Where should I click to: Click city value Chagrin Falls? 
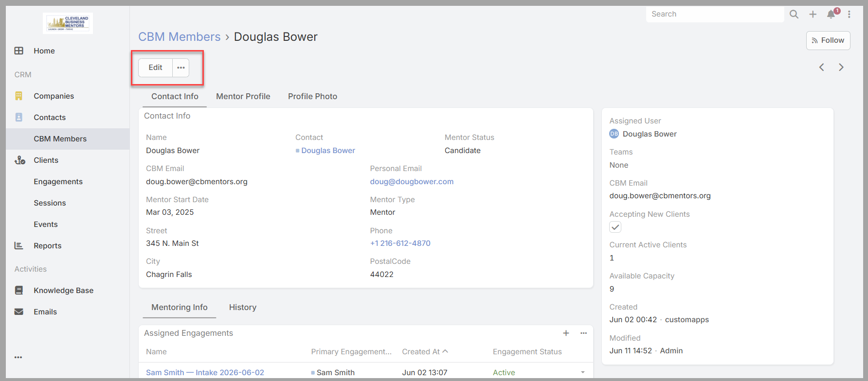(x=169, y=275)
